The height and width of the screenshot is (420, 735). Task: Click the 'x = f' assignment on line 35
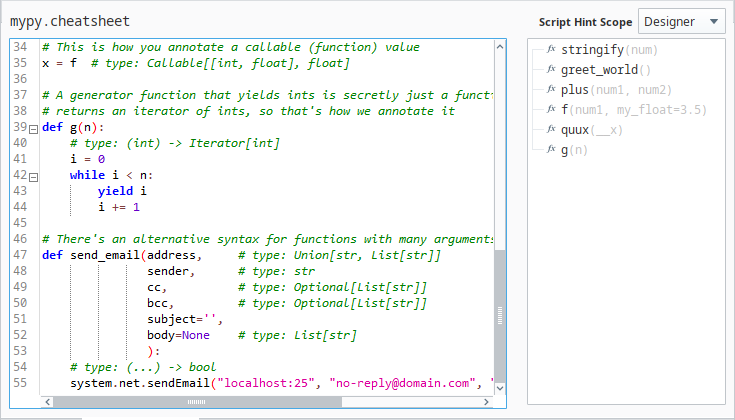point(60,63)
